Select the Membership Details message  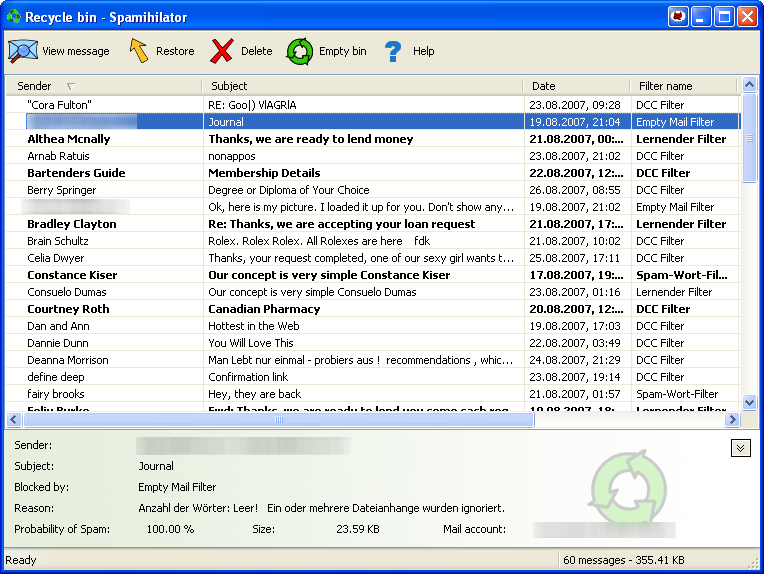click(x=264, y=173)
